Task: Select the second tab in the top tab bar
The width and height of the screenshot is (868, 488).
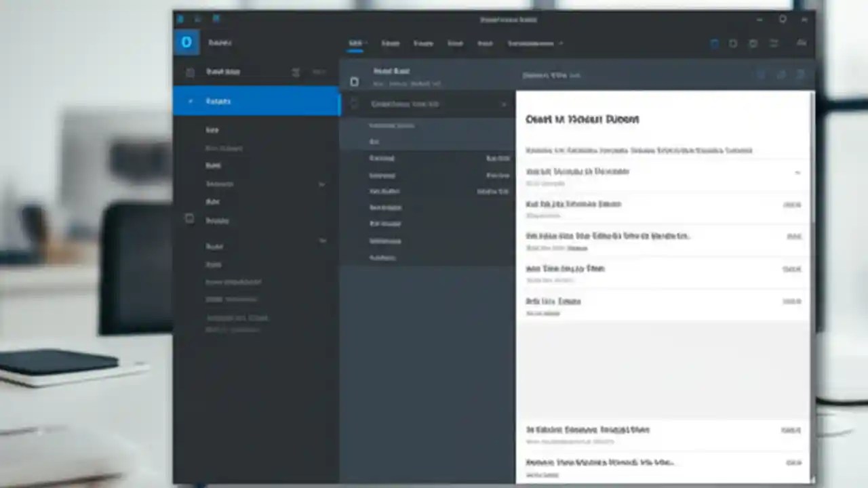Action: (390, 43)
